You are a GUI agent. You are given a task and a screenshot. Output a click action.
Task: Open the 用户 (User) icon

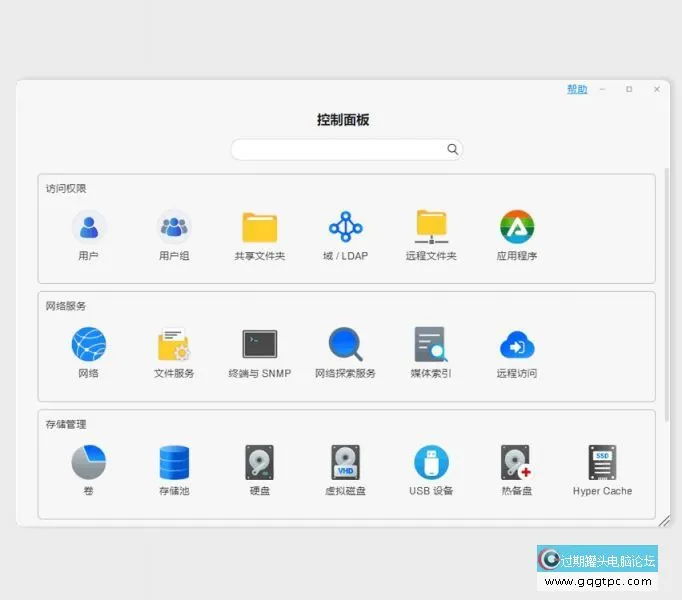[89, 227]
